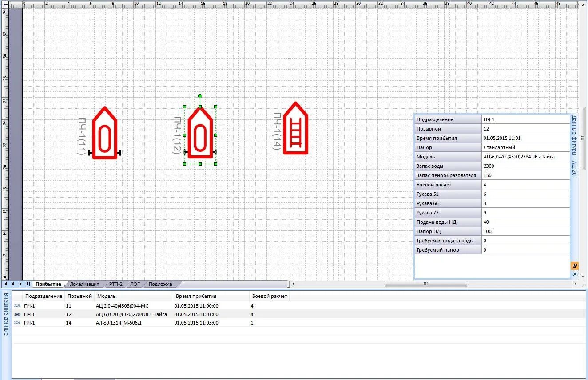588x380 pixels.
Task: Go to the last page tab
Action: [x=28, y=284]
